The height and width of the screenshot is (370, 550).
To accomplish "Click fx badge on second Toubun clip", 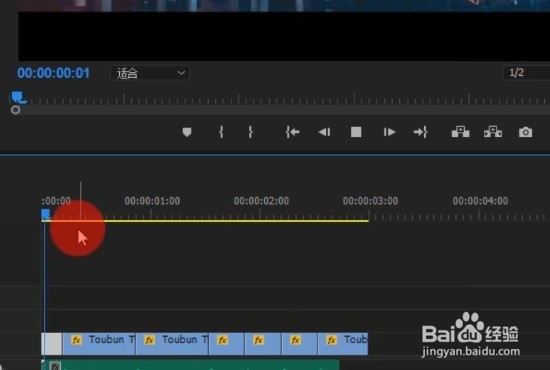I will [x=150, y=340].
